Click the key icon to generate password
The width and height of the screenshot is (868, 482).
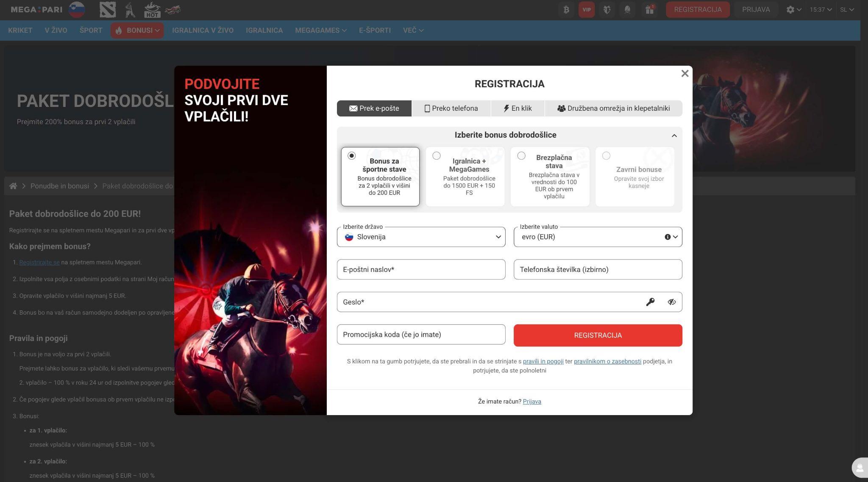tap(650, 302)
